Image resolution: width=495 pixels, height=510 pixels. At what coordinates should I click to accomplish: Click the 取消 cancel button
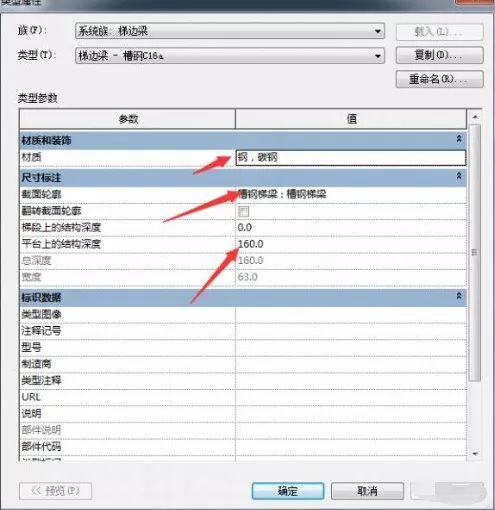point(367,491)
